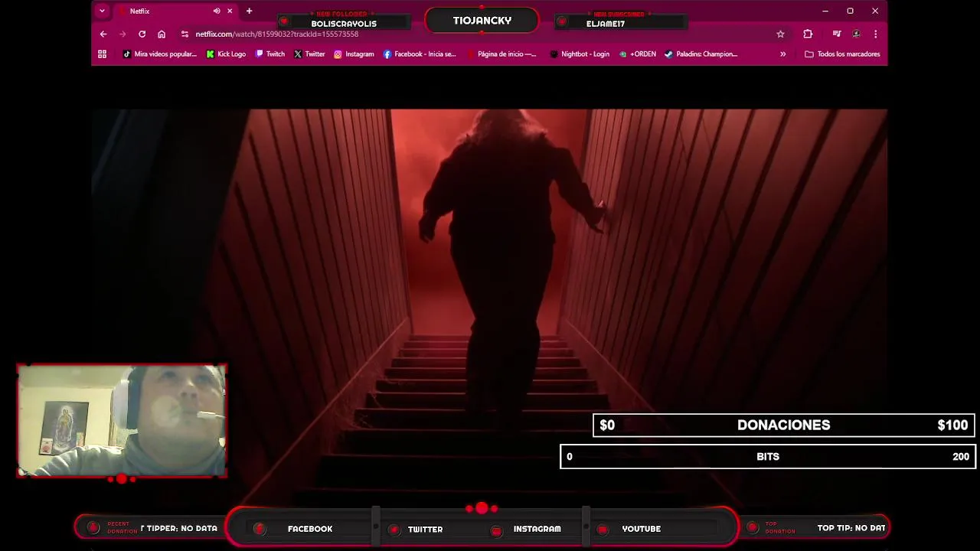Open the browser extensions puzzle icon
Screen dimensions: 980x551
tap(808, 34)
